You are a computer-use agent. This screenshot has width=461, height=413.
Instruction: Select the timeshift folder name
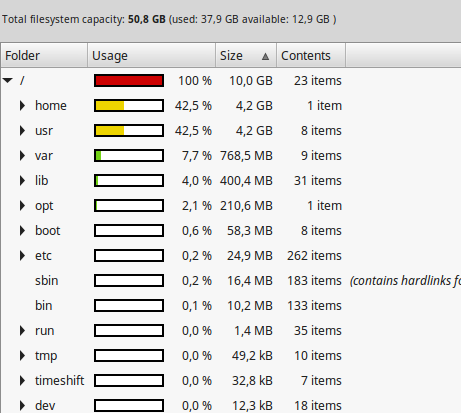[60, 380]
